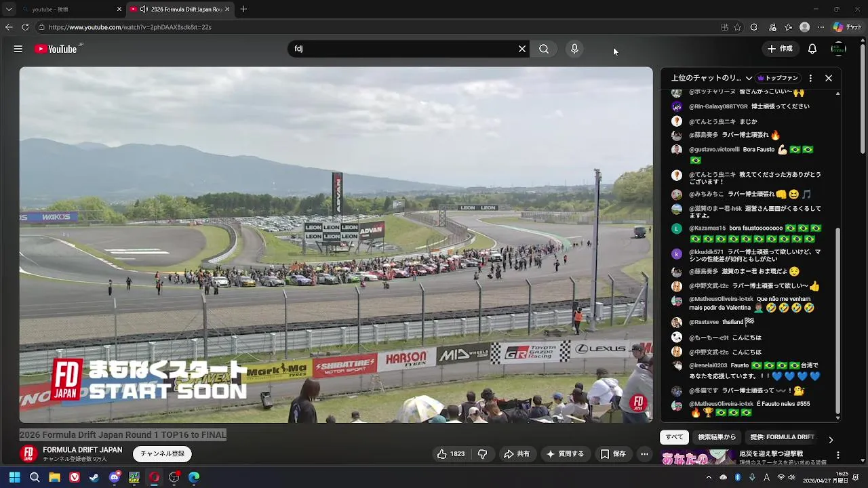Start voice search with microphone icon
Viewport: 868px width, 488px height.
[x=574, y=49]
